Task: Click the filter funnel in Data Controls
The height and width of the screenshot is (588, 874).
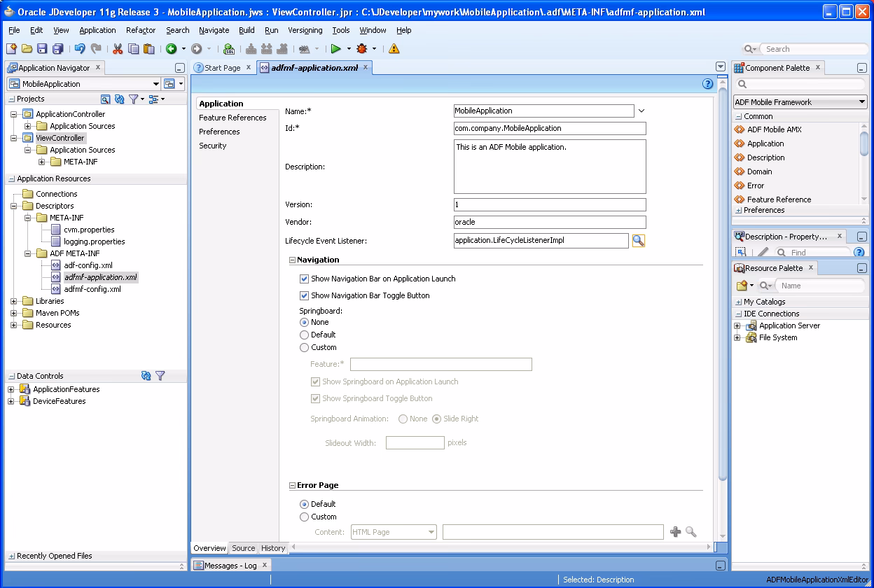Action: click(x=160, y=376)
